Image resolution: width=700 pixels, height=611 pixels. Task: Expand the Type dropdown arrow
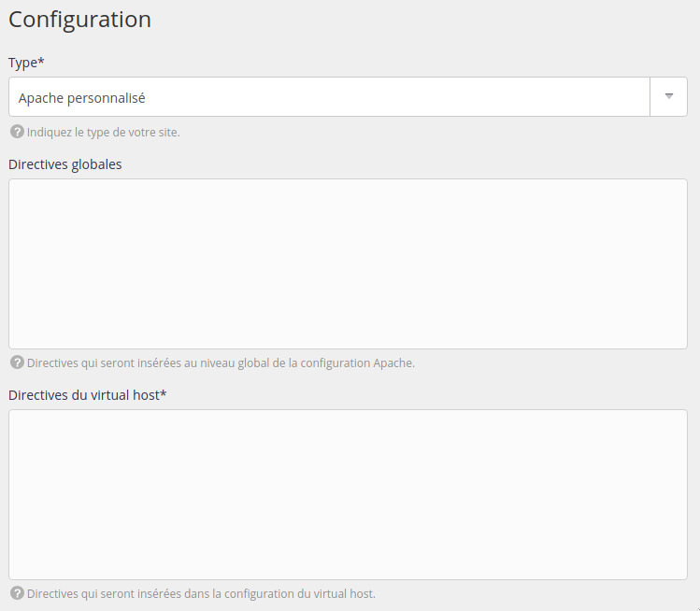(x=668, y=96)
